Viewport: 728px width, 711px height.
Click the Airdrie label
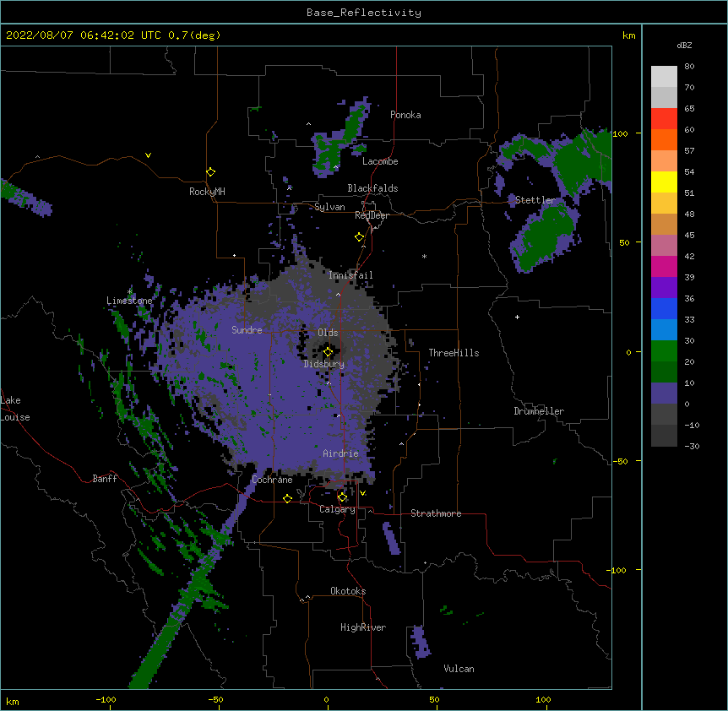(x=340, y=453)
